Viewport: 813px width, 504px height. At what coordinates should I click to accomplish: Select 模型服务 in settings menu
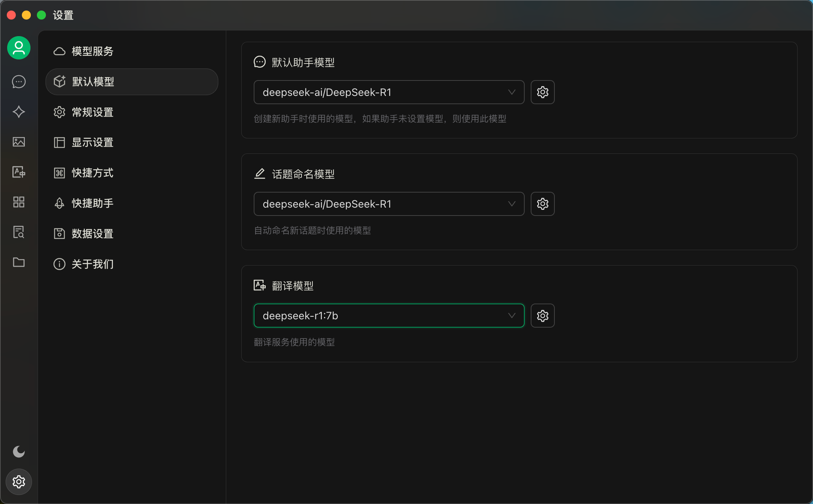point(93,51)
